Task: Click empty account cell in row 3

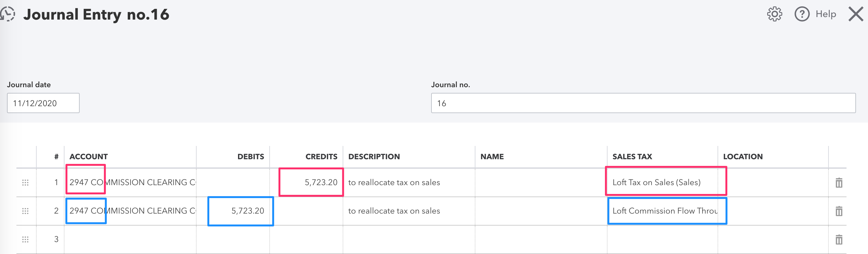Action: click(130, 239)
